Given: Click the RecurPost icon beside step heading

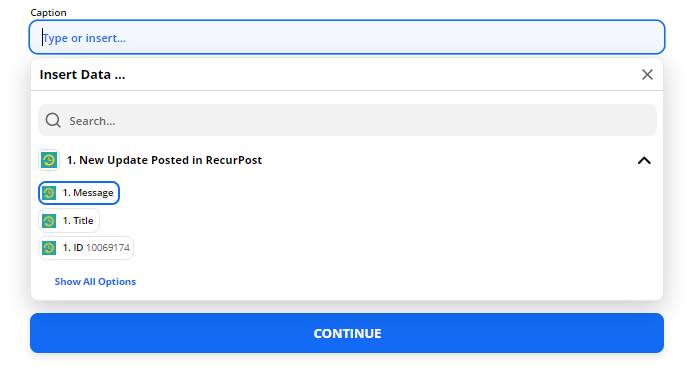Looking at the screenshot, I should [x=49, y=160].
